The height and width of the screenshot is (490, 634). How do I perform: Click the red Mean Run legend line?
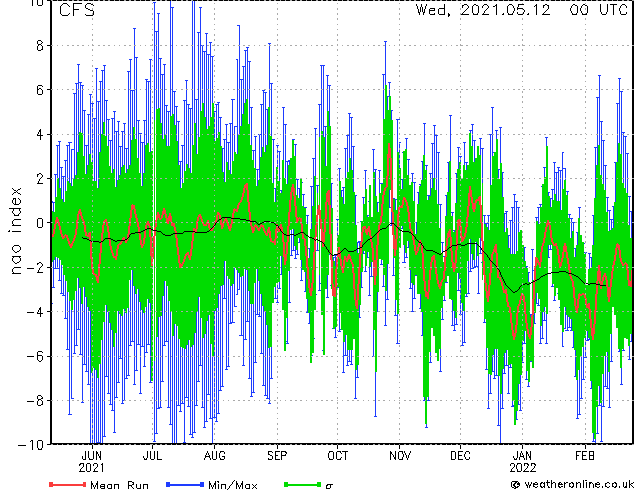click(x=67, y=484)
